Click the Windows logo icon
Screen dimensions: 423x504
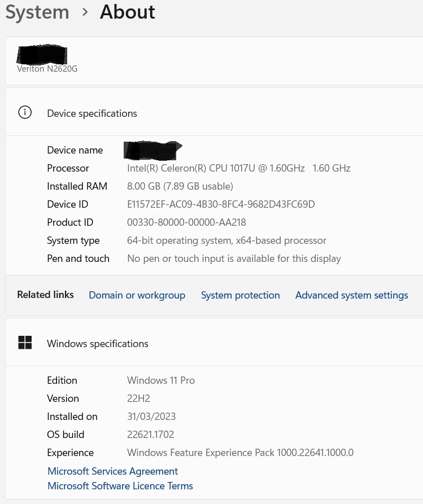coord(25,343)
